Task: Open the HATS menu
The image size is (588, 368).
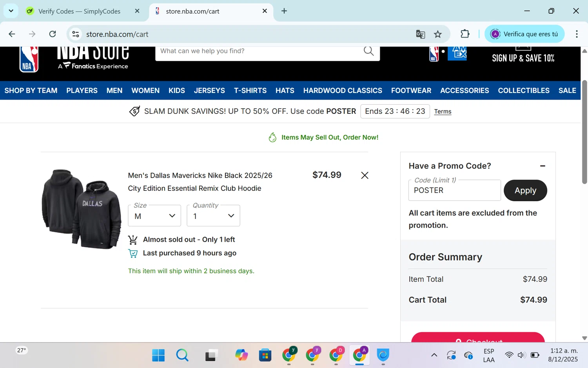Action: (285, 91)
